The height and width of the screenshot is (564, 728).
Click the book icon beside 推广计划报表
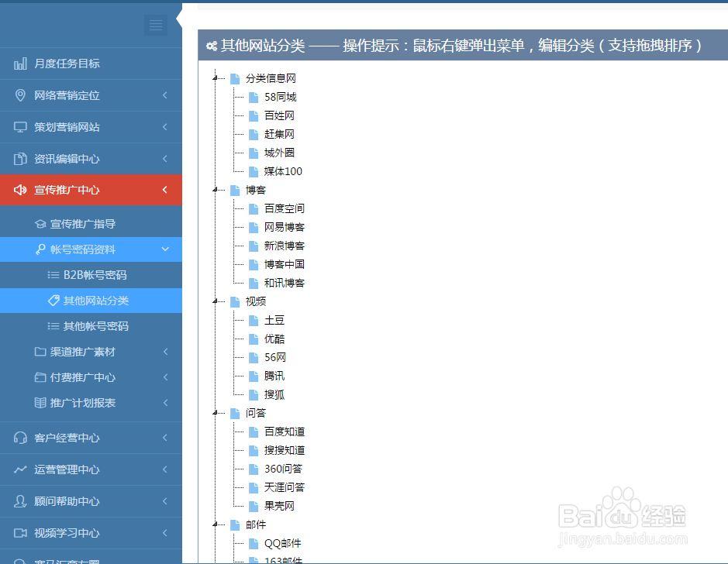pos(40,403)
